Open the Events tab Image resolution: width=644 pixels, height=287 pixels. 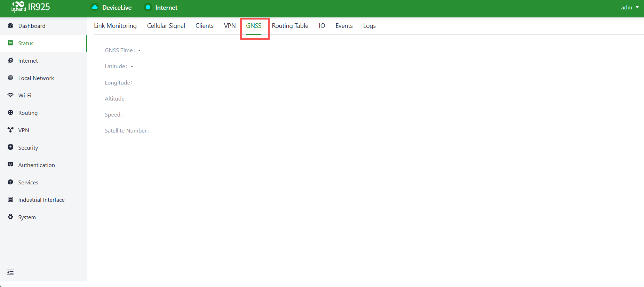[344, 26]
